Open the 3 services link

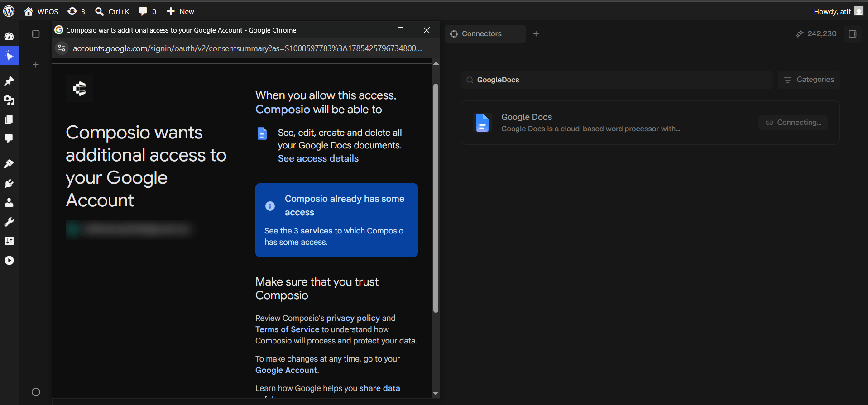(313, 231)
